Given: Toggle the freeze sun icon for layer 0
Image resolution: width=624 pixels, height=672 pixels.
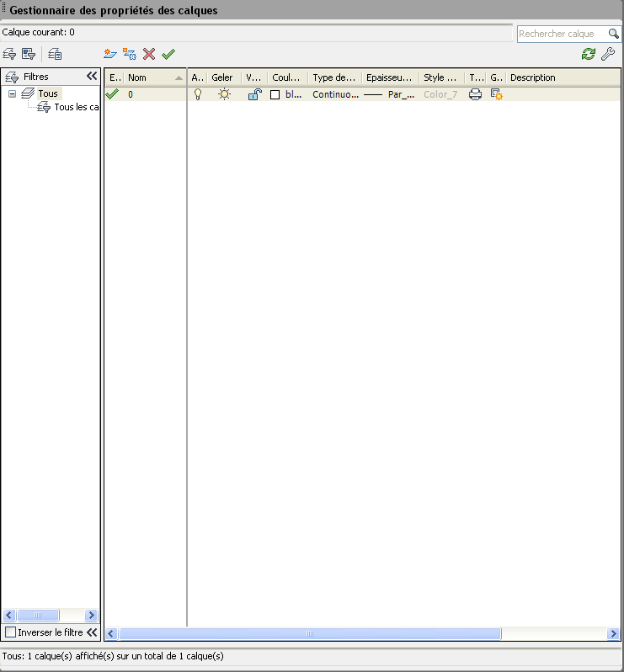Looking at the screenshot, I should pyautogui.click(x=223, y=94).
